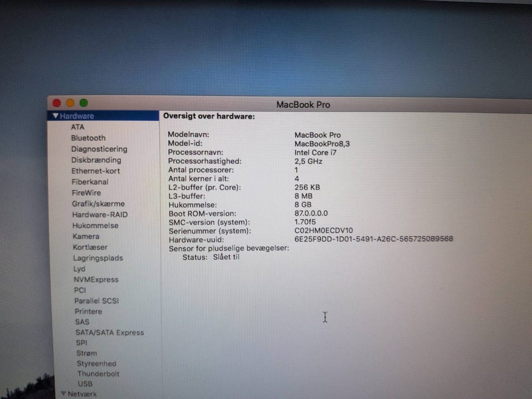Select USB in the sidebar

pos(85,384)
